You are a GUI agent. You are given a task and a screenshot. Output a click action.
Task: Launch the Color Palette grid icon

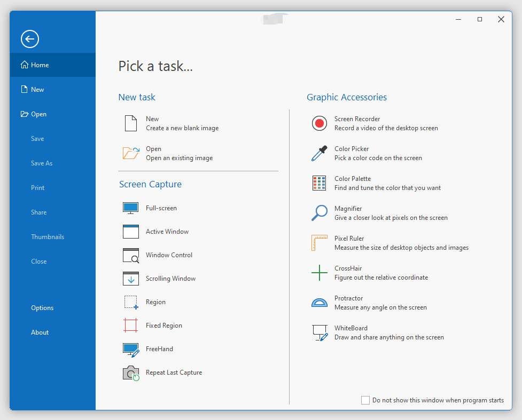coord(319,183)
